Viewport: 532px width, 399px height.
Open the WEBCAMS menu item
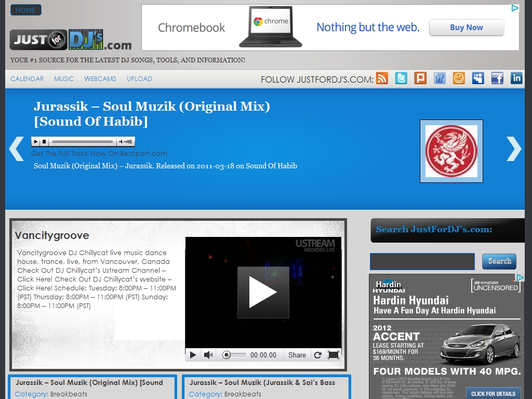(x=100, y=79)
